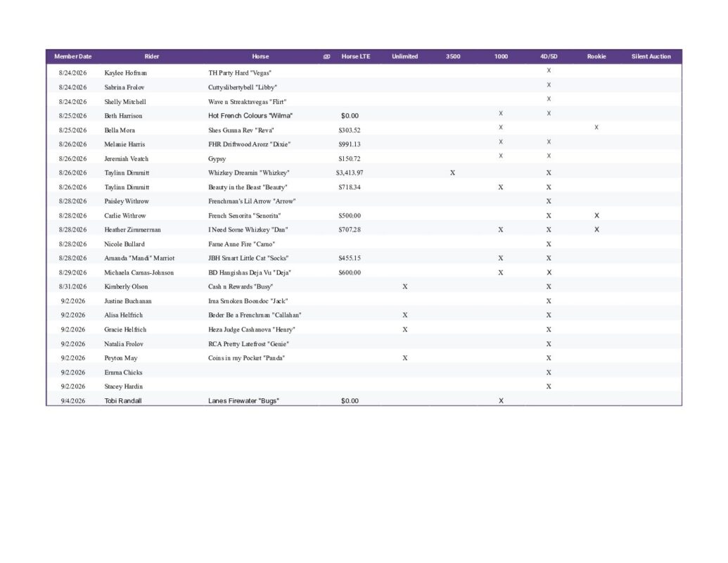Select the $3,413.97 LTE amount

350,173
